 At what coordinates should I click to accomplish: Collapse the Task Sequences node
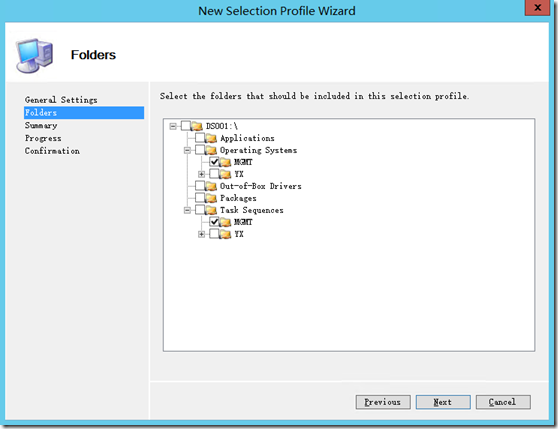click(187, 210)
